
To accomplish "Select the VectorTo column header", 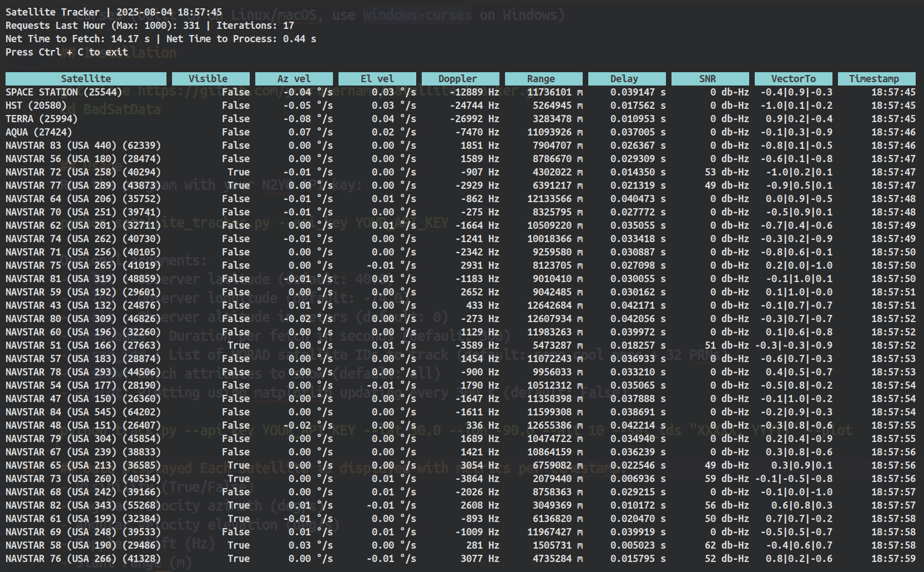I will tap(794, 79).
